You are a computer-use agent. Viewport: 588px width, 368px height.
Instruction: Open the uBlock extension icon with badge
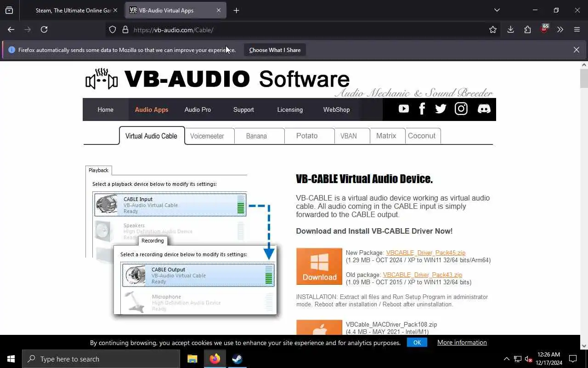pyautogui.click(x=544, y=29)
